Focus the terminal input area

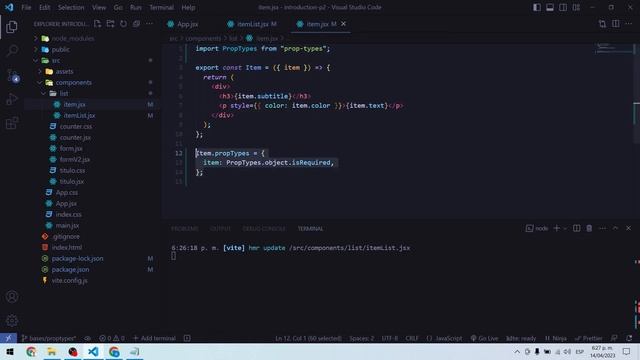click(x=173, y=256)
